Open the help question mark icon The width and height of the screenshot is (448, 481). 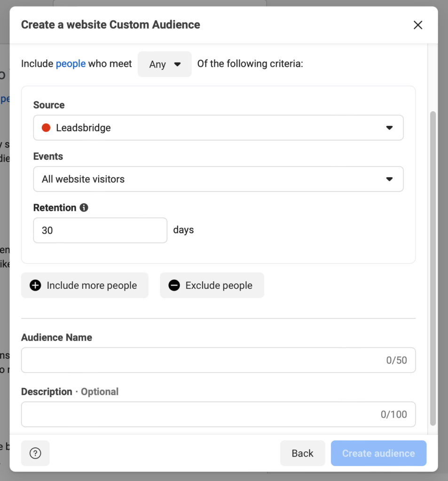(35, 453)
